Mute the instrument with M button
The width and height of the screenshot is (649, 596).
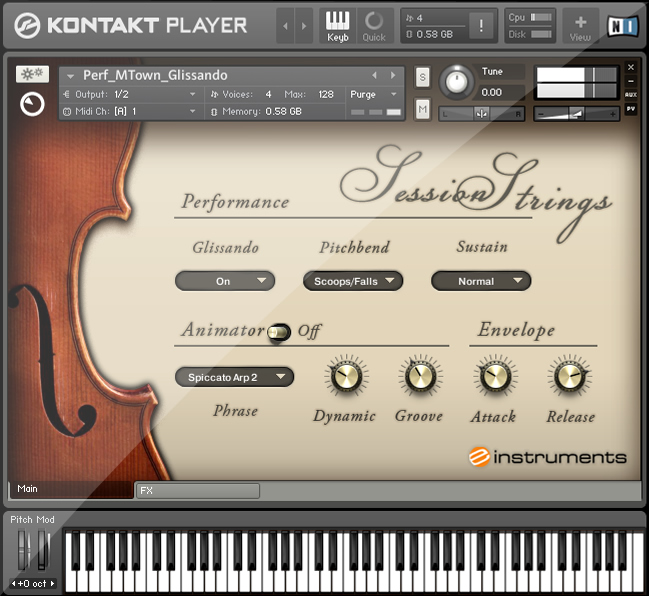[422, 109]
